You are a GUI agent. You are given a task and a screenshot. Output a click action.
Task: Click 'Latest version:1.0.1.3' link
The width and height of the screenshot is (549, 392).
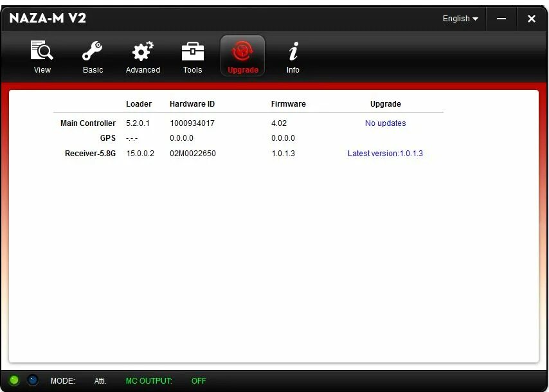[x=385, y=154]
